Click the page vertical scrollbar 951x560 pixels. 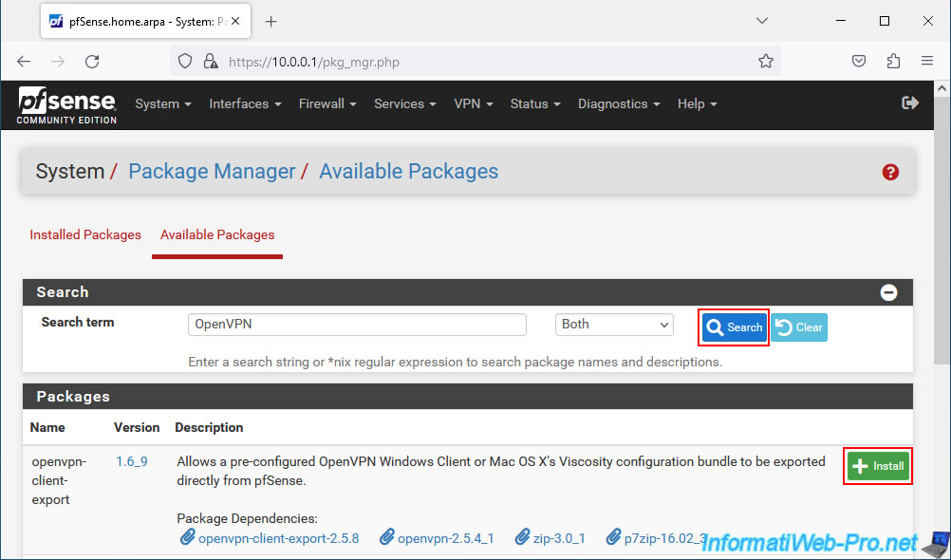[942, 231]
